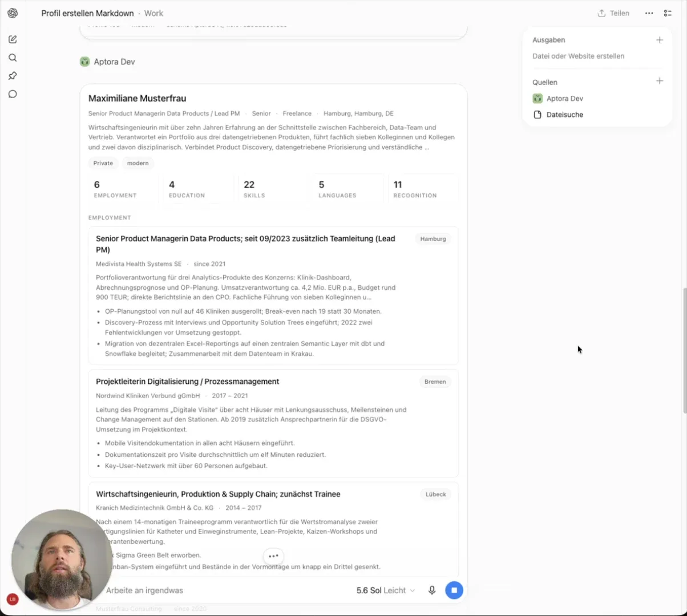Image resolution: width=687 pixels, height=616 pixels.
Task: Open search using the magnifier icon
Action: [13, 58]
